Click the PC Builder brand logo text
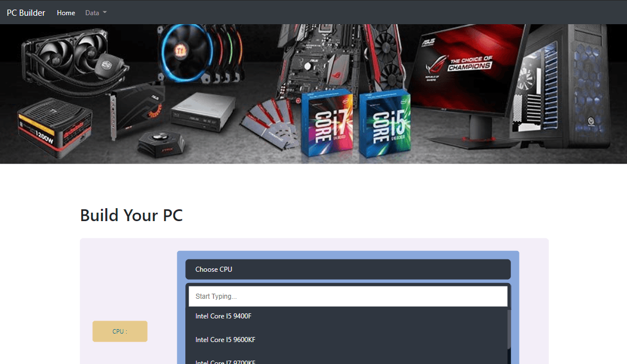This screenshot has height=364, width=627. (x=26, y=12)
